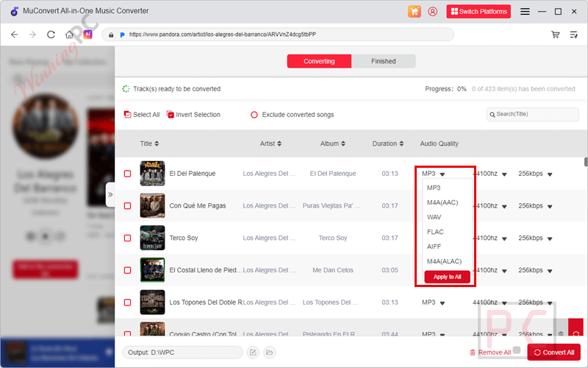Check the El Costal Lleno de Piedras checkbox

click(x=127, y=270)
